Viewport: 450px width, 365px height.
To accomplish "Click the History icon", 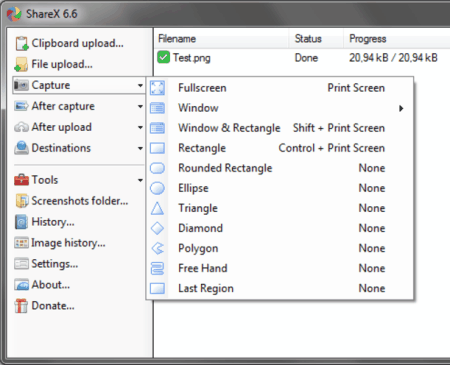I will (21, 222).
